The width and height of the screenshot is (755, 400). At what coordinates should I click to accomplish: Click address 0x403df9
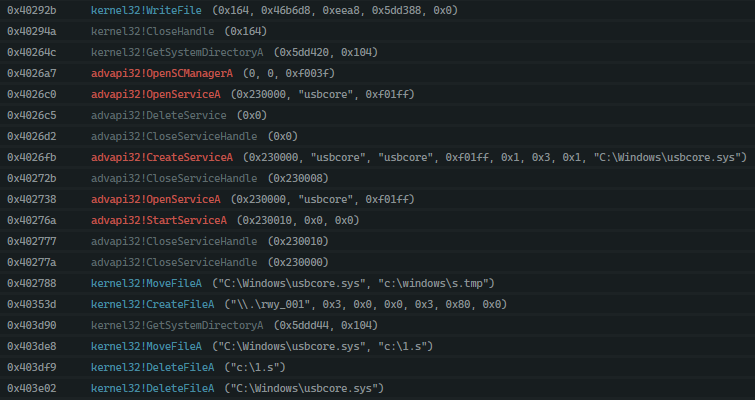click(32, 367)
